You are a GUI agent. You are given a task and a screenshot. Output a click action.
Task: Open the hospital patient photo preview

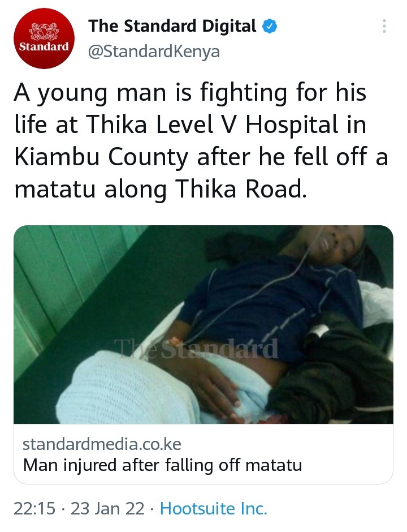[203, 324]
